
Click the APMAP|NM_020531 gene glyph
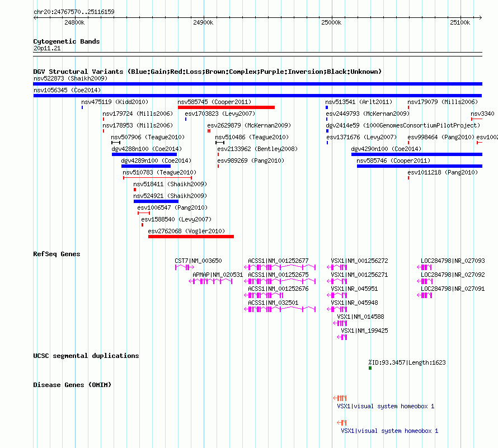210,281
